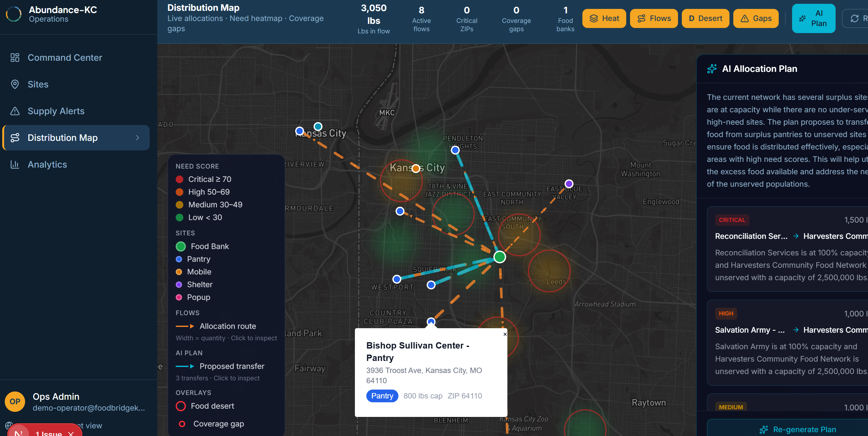Close the Bishop Sullivan Center popup

click(505, 334)
